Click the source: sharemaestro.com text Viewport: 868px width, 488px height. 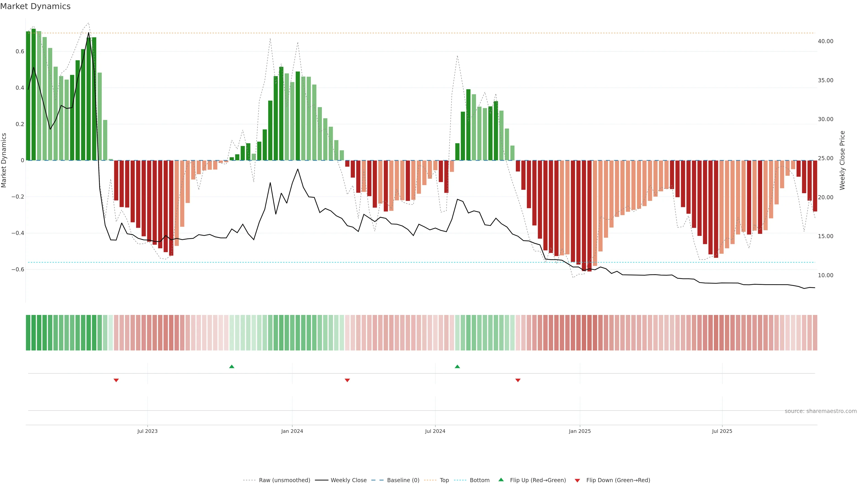821,411
